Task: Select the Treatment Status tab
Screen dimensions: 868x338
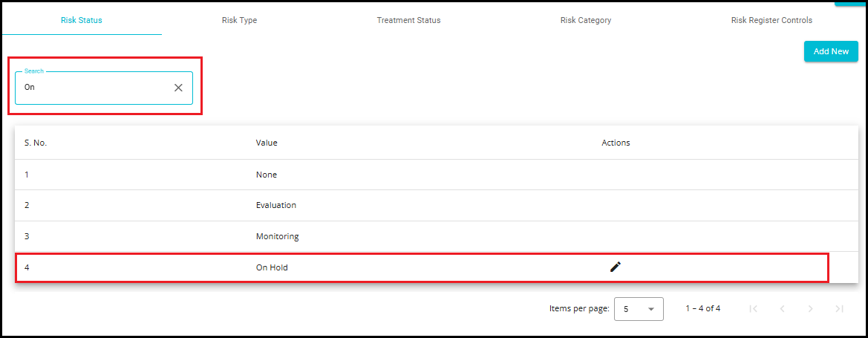Action: pyautogui.click(x=408, y=20)
